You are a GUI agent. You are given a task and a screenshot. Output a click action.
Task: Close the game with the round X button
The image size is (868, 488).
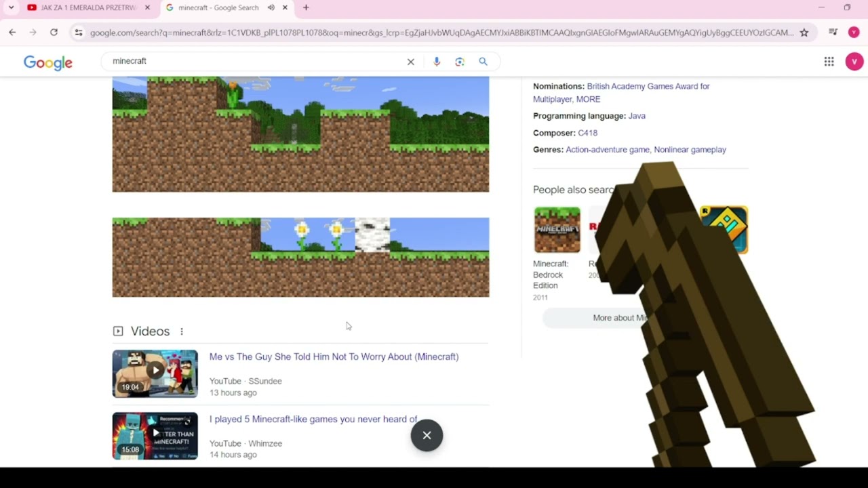[x=427, y=435]
